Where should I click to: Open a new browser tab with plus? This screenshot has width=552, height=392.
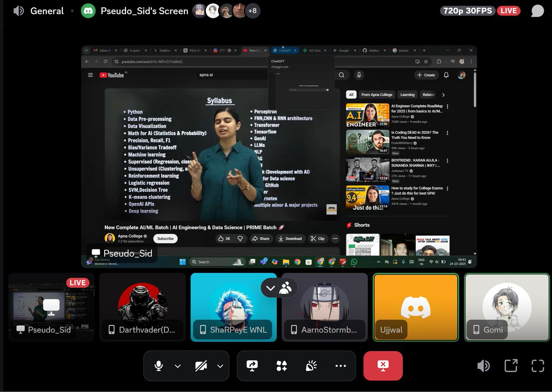424,51
